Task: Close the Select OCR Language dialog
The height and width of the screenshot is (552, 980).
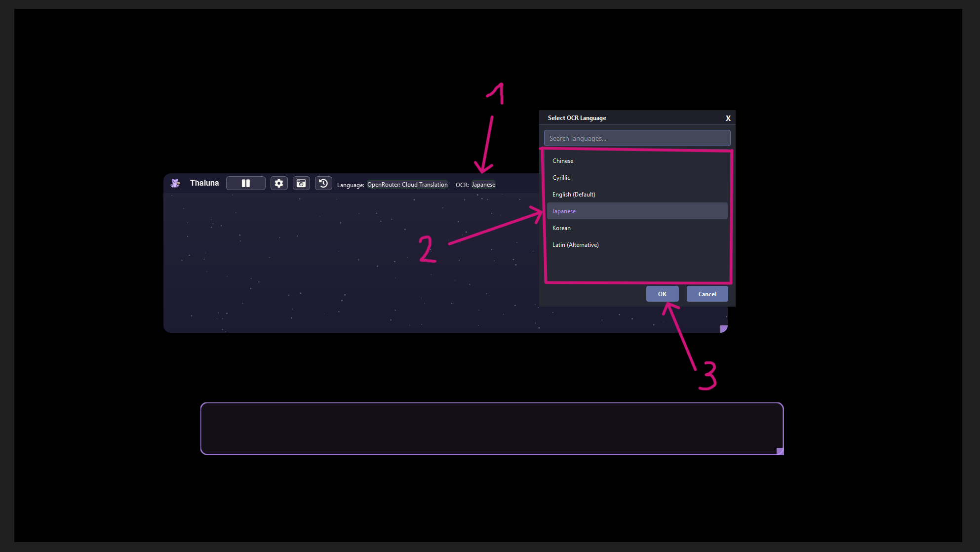Action: (728, 118)
